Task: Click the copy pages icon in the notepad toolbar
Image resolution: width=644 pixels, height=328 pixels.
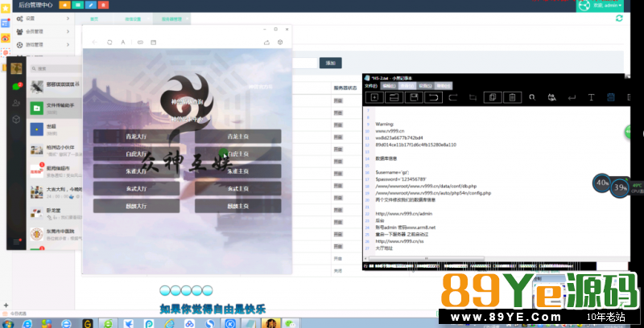Action: coord(493,97)
